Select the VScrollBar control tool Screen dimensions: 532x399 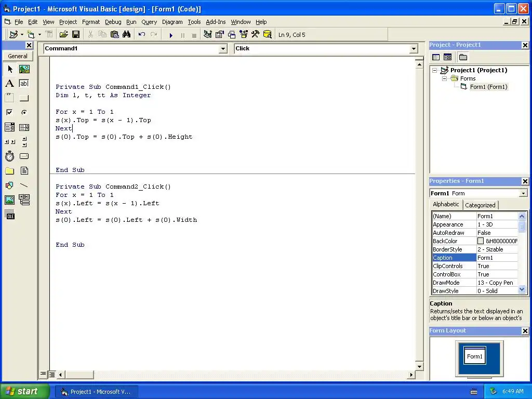24,142
